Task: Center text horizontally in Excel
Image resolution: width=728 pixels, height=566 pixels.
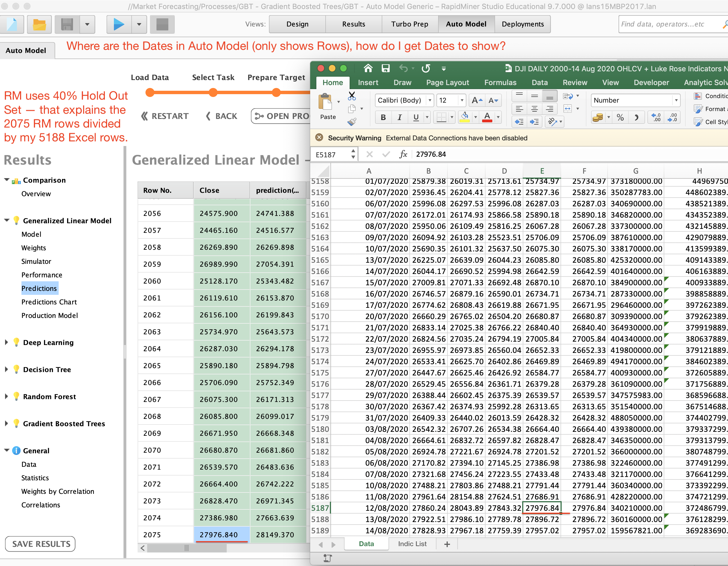Action: click(x=534, y=109)
